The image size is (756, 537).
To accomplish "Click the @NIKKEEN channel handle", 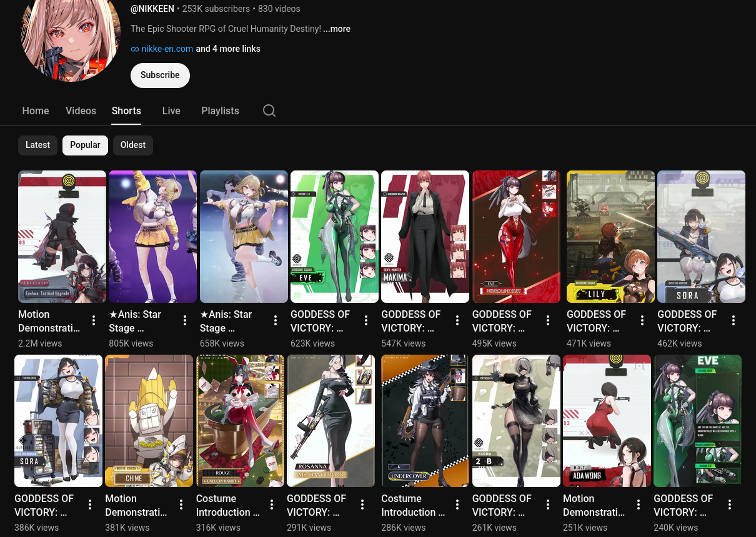I will 152,9.
